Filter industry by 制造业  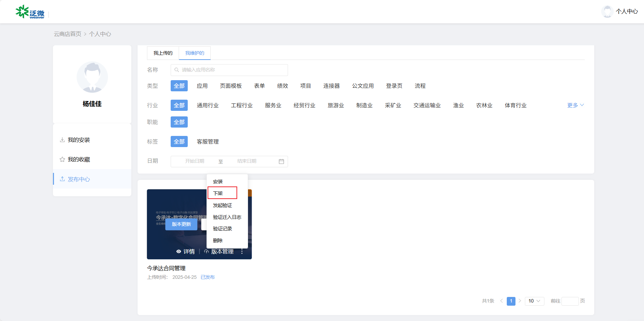[x=364, y=105]
